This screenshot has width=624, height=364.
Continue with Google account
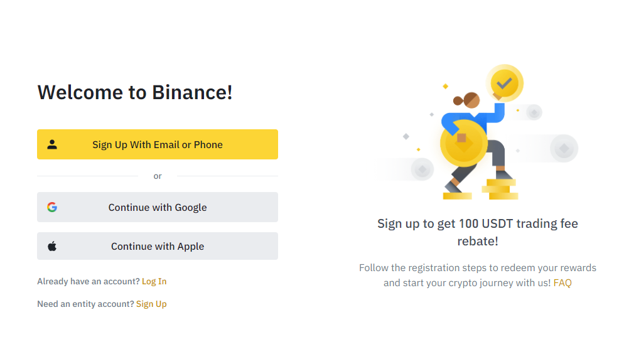158,207
